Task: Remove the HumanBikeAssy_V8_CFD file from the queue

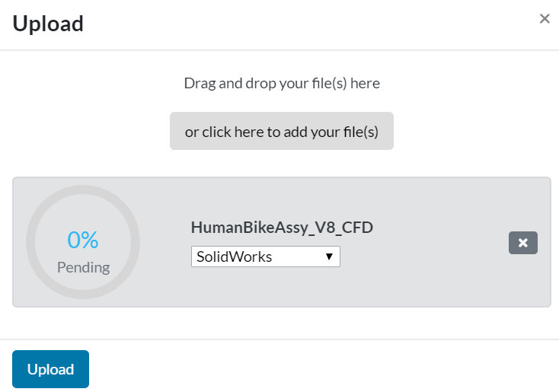Action: 522,243
